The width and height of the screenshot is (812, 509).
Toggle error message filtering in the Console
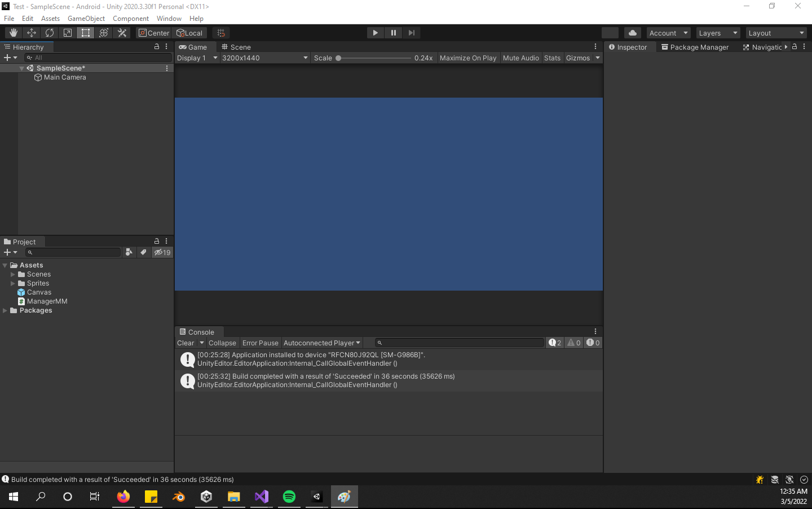[593, 343]
